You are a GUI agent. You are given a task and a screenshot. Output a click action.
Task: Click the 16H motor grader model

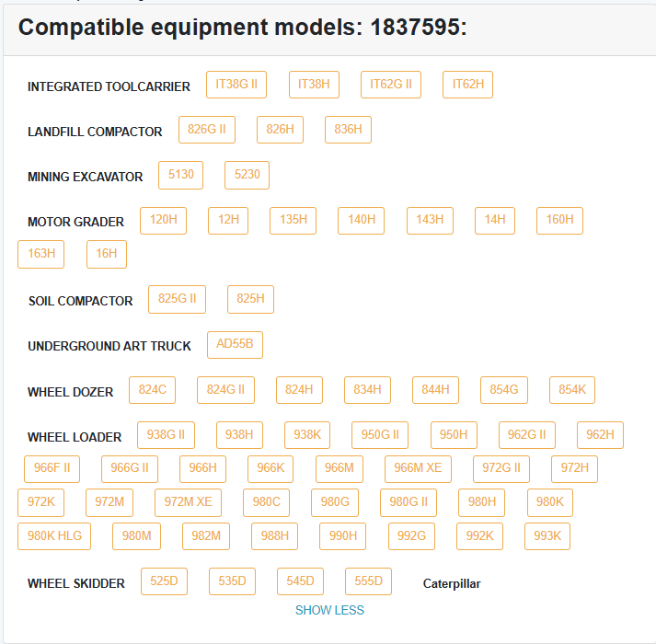(107, 254)
